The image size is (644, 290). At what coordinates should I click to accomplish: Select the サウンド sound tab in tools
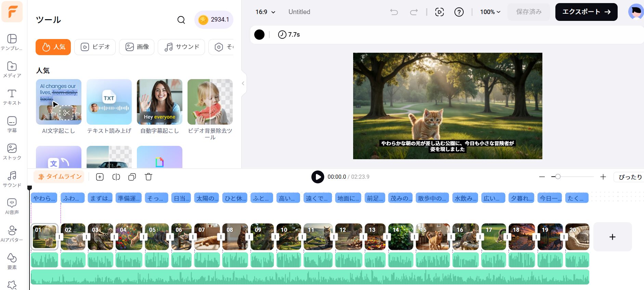click(x=181, y=47)
